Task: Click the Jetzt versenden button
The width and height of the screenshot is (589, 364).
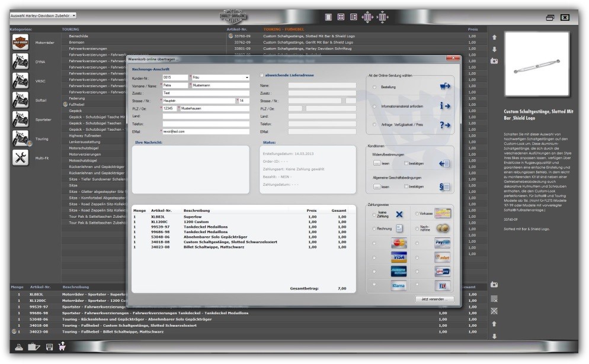Action: pos(435,299)
